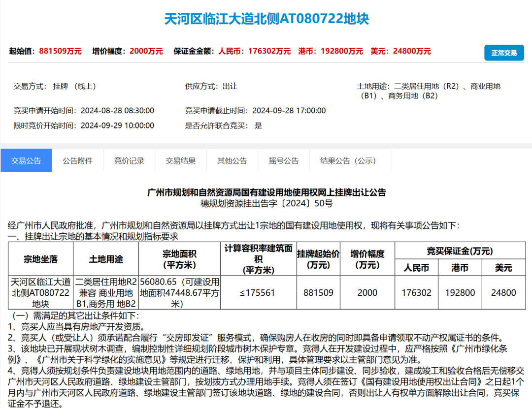Click the 竞买保证金(万元) table header
Screen dimensions: 532x408
[x=459, y=251]
